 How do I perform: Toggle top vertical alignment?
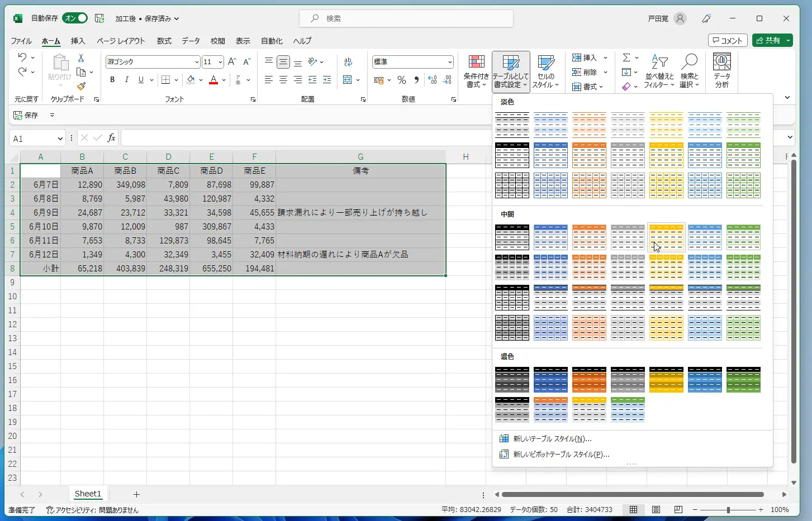coord(269,61)
